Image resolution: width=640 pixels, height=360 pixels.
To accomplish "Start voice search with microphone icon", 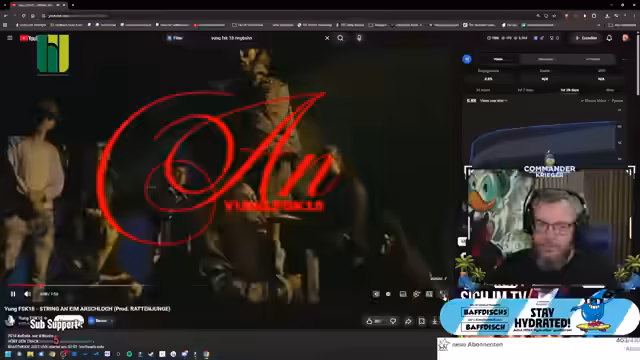I will click(359, 38).
